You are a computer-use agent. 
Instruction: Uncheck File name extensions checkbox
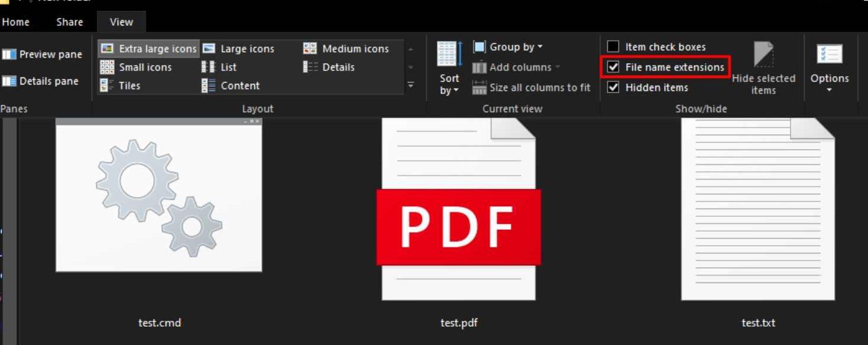[x=614, y=67]
